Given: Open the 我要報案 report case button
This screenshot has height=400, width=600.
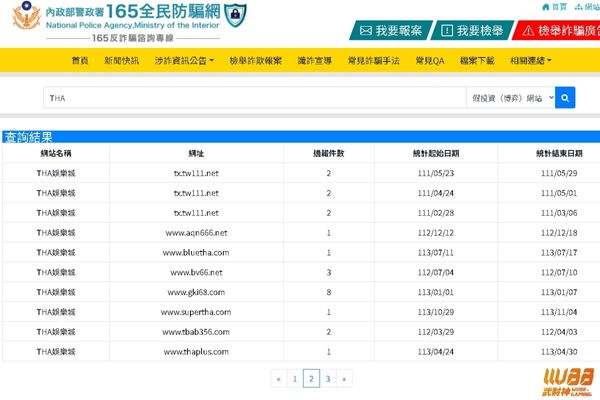Looking at the screenshot, I should [x=391, y=31].
